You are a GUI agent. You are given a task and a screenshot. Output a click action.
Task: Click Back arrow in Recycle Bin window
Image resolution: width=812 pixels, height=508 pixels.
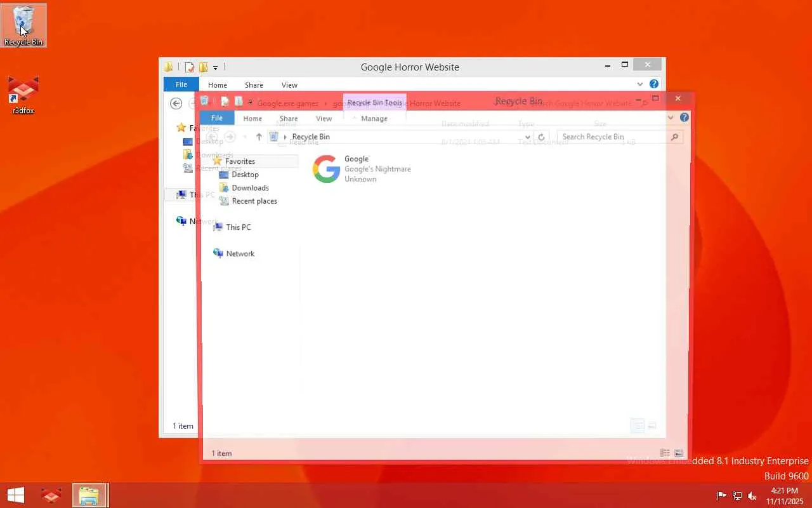[x=213, y=137]
